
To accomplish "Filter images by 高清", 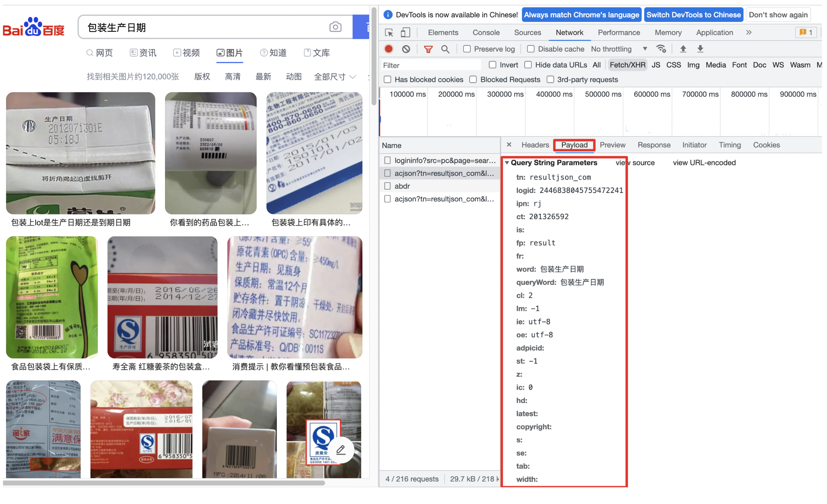I will 233,77.
